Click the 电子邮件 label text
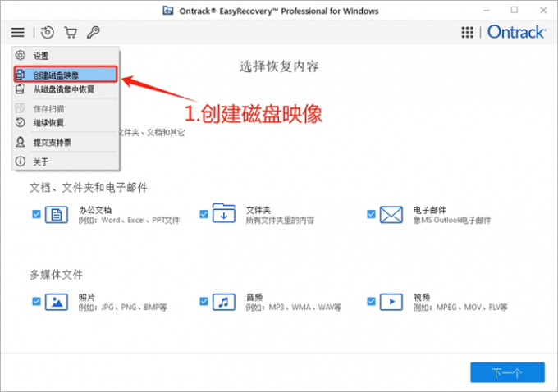 tap(429, 210)
